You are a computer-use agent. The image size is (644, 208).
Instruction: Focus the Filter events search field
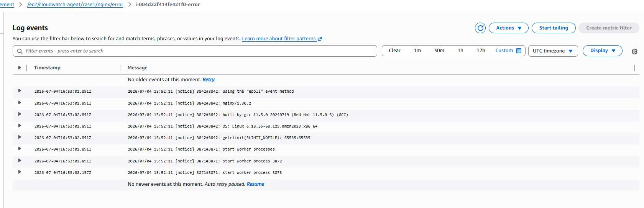[x=195, y=51]
